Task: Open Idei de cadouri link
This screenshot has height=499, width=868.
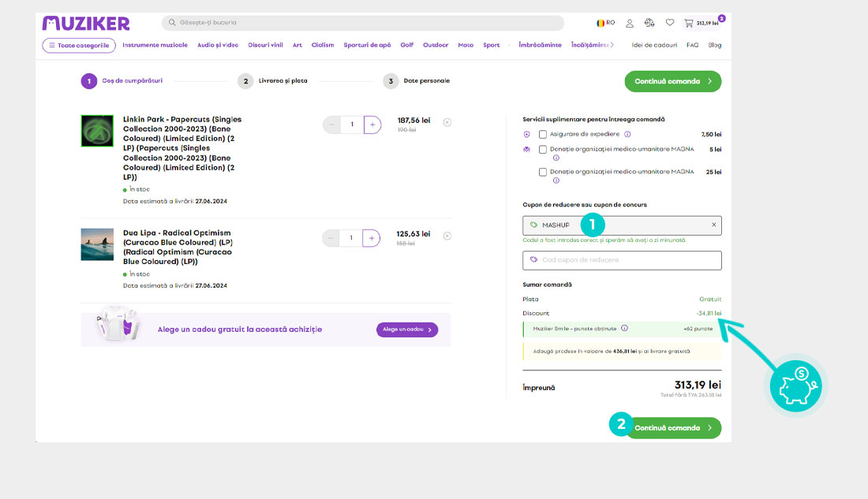Action: click(654, 45)
